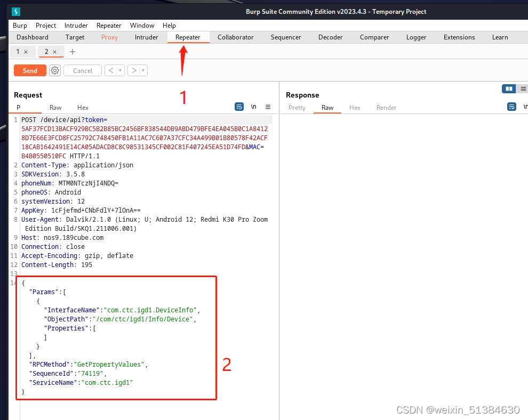Open the Window menu
The image size is (528, 420).
point(142,25)
